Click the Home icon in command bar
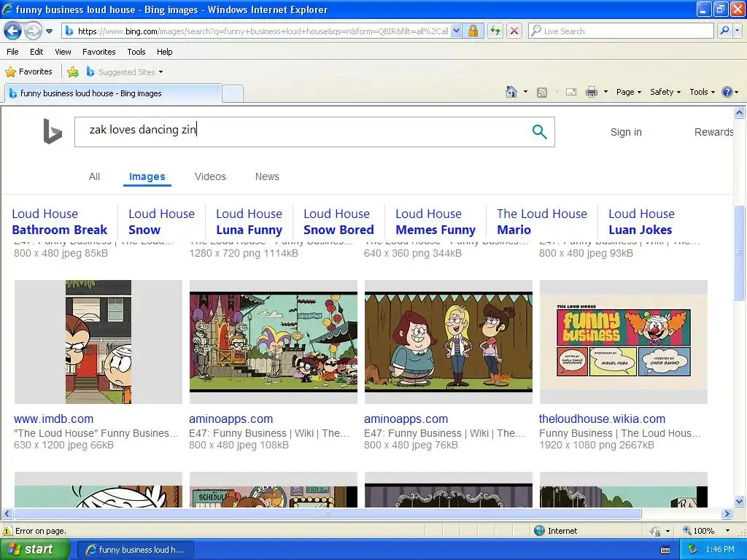The width and height of the screenshot is (747, 560). click(511, 92)
